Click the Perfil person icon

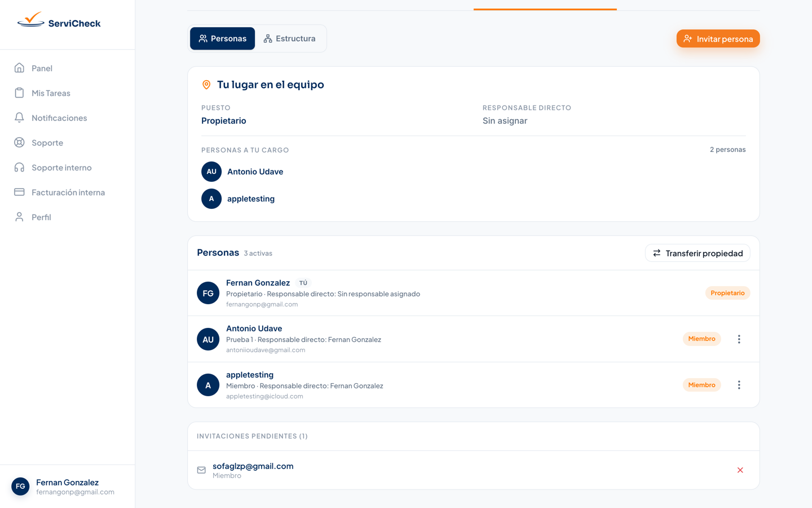point(19,217)
